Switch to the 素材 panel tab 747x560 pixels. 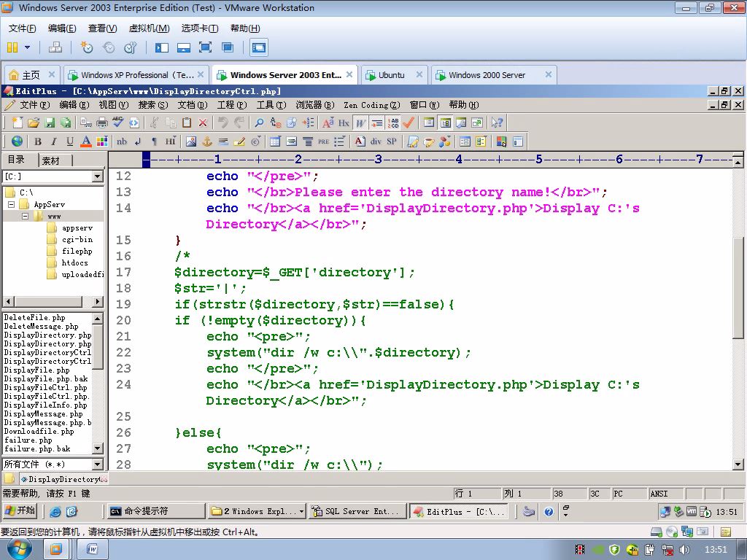coord(52,160)
